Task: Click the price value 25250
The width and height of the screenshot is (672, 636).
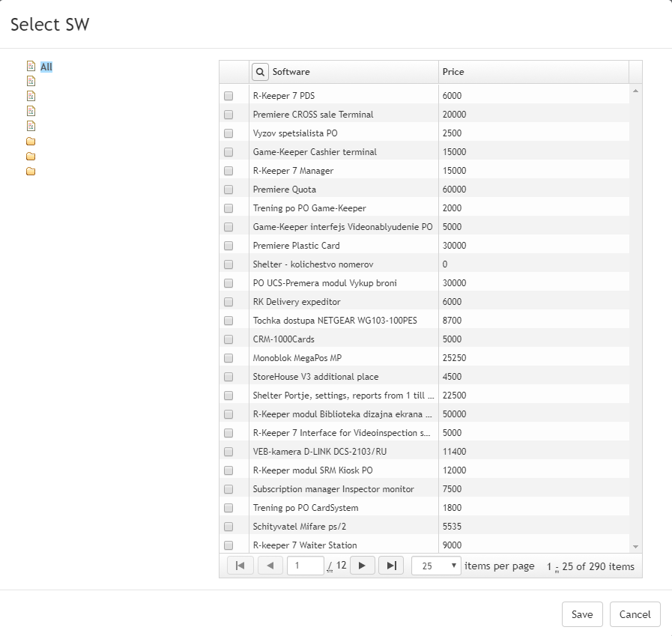Action: coord(454,358)
